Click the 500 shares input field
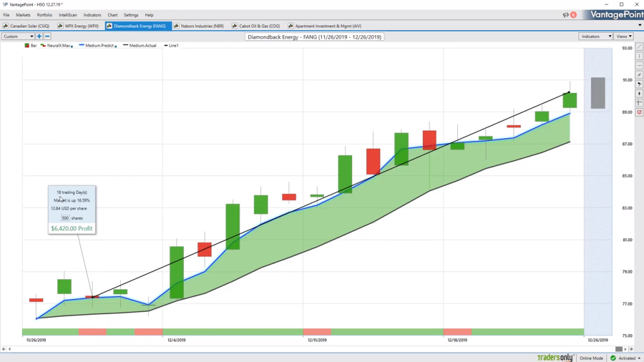 tap(65, 218)
